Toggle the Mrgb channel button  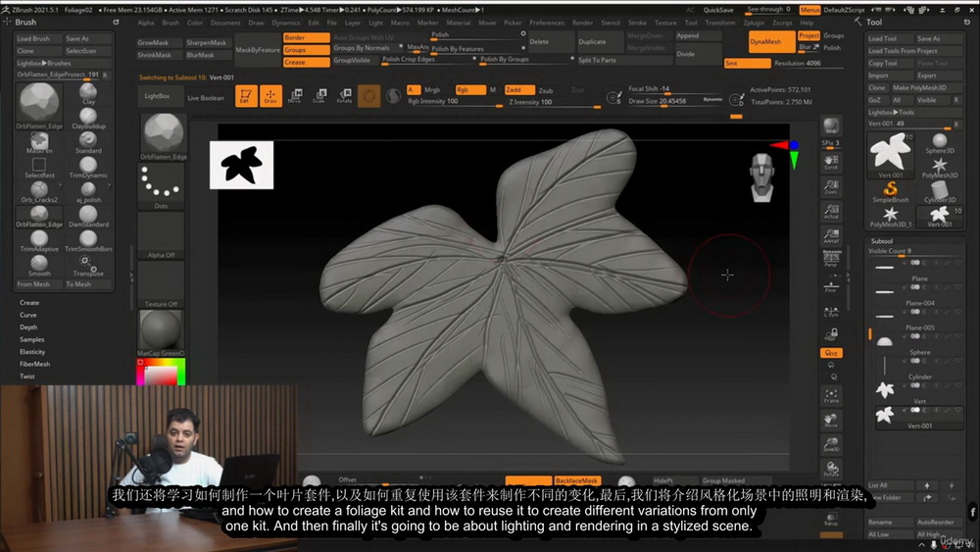click(x=432, y=90)
